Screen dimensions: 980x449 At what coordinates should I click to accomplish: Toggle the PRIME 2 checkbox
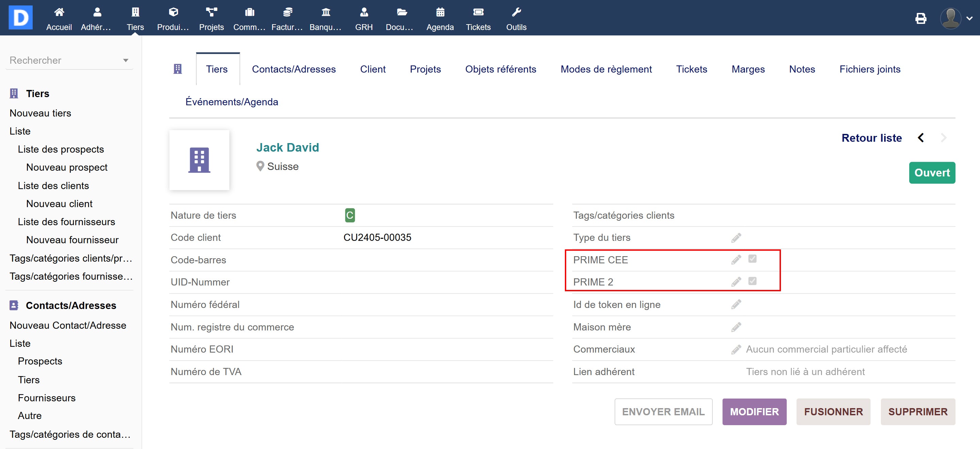[x=752, y=281]
